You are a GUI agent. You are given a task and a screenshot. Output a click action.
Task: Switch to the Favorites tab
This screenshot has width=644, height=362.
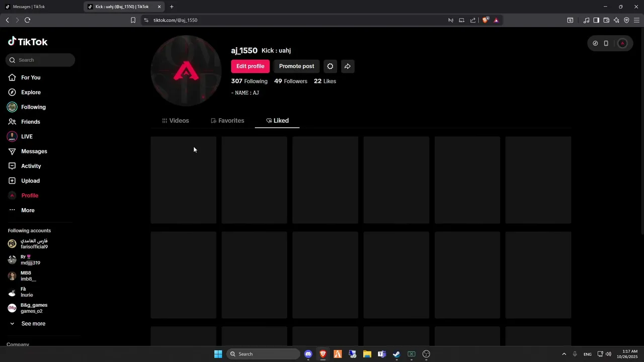click(227, 121)
